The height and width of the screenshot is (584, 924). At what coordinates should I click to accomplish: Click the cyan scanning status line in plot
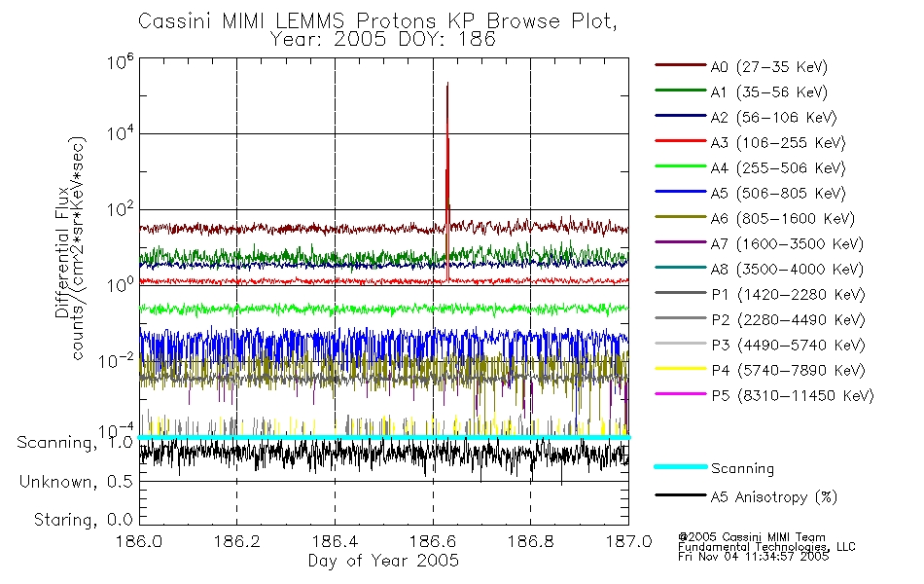383,437
